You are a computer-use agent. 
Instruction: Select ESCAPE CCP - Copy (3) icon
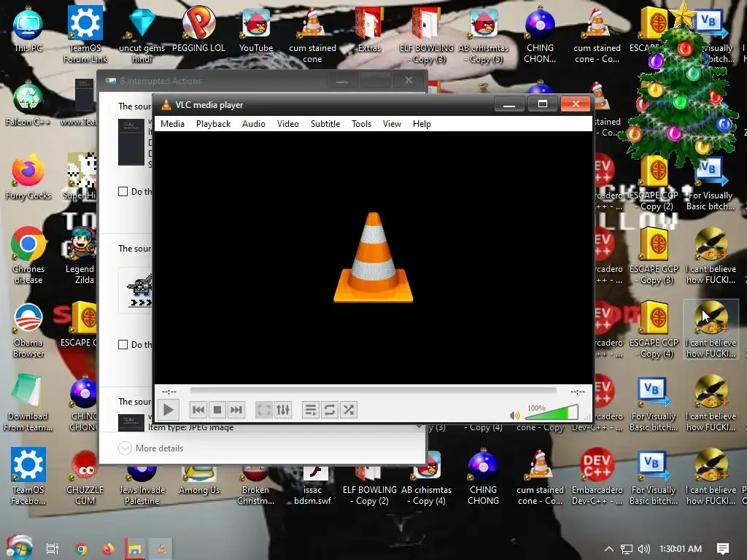coord(654,256)
